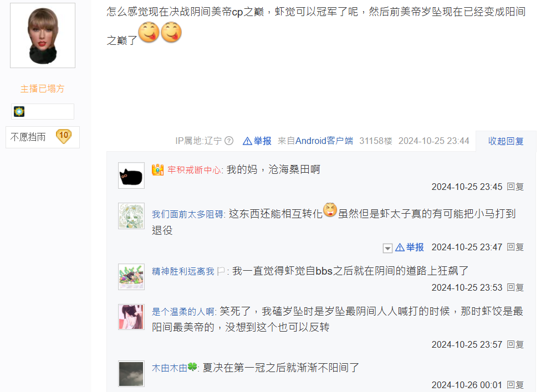Reply to the 23:45 comment
This screenshot has width=541, height=392.
point(515,187)
